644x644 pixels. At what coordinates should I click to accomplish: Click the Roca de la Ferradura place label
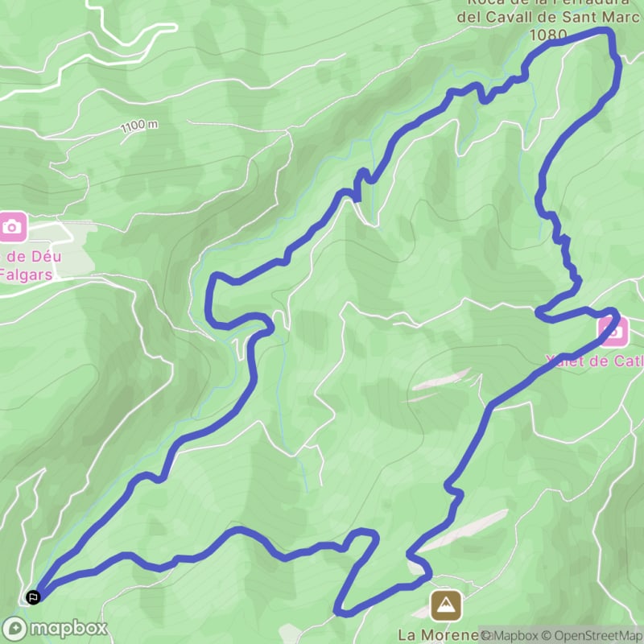tap(549, 2)
